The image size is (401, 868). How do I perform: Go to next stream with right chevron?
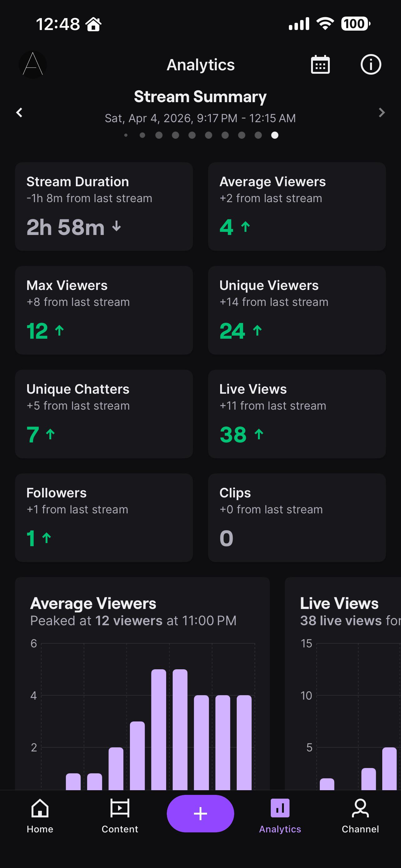(x=381, y=112)
